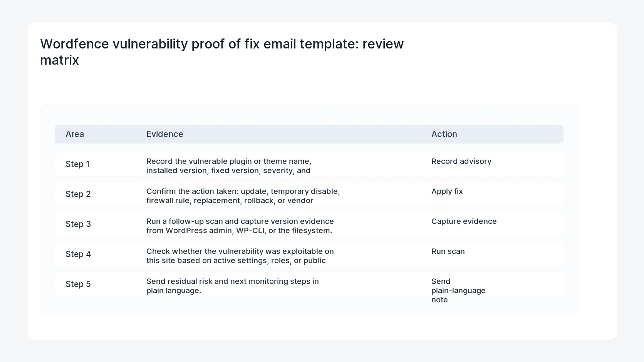
Task: Click the review matrix title heading
Action: 222,52
